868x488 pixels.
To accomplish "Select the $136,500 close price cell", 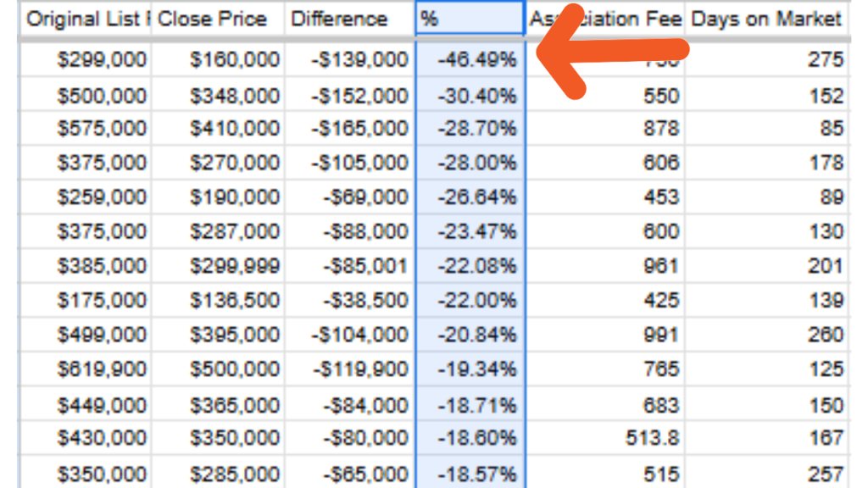I will pos(239,298).
